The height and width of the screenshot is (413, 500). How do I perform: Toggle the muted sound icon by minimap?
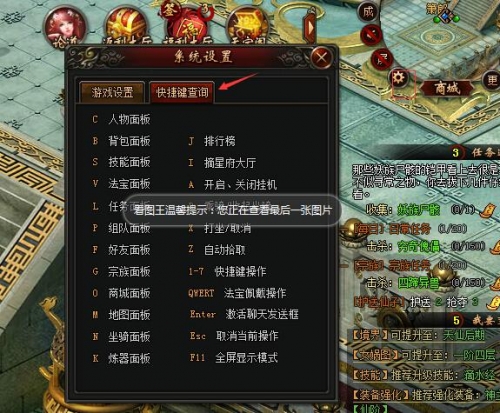[x=372, y=35]
